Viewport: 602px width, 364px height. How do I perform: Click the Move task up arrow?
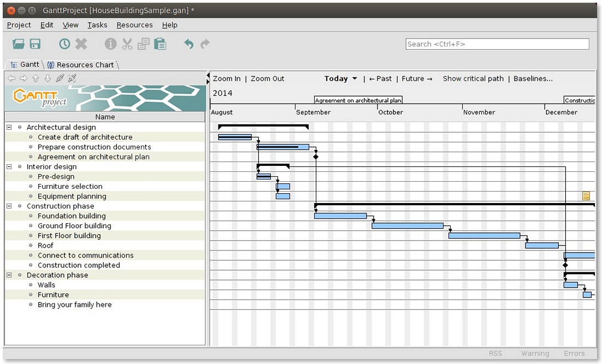[x=36, y=78]
